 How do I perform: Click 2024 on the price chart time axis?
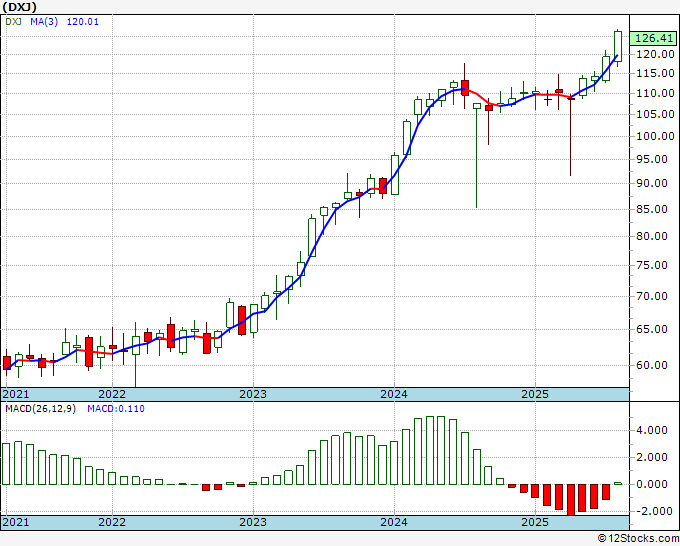pyautogui.click(x=394, y=394)
